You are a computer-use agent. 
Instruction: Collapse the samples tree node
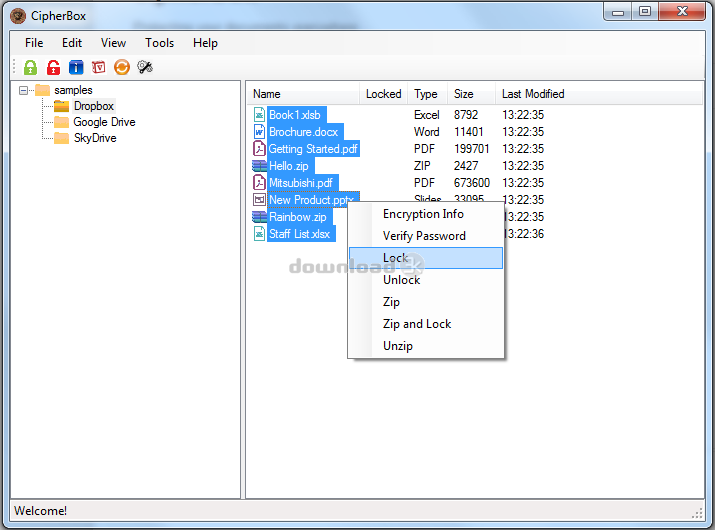pyautogui.click(x=24, y=90)
